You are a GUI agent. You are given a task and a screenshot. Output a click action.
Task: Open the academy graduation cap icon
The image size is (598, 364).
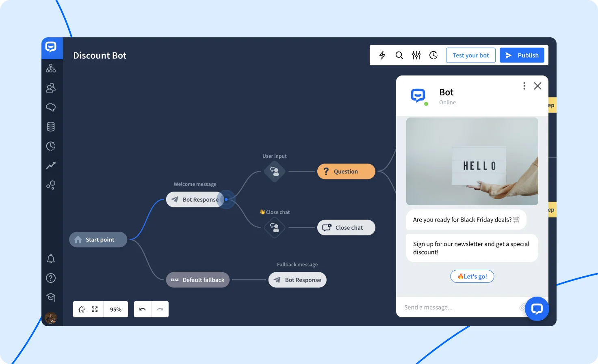tap(51, 297)
